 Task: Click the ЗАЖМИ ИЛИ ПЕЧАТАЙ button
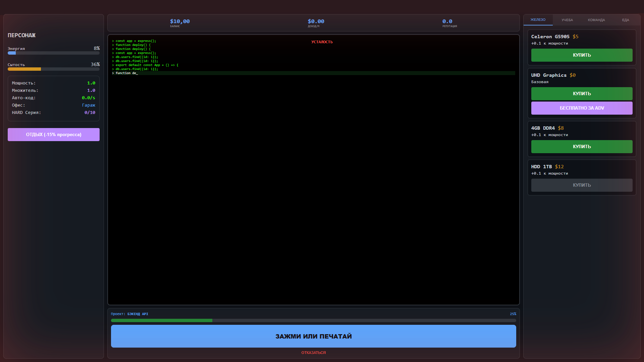coord(314,336)
